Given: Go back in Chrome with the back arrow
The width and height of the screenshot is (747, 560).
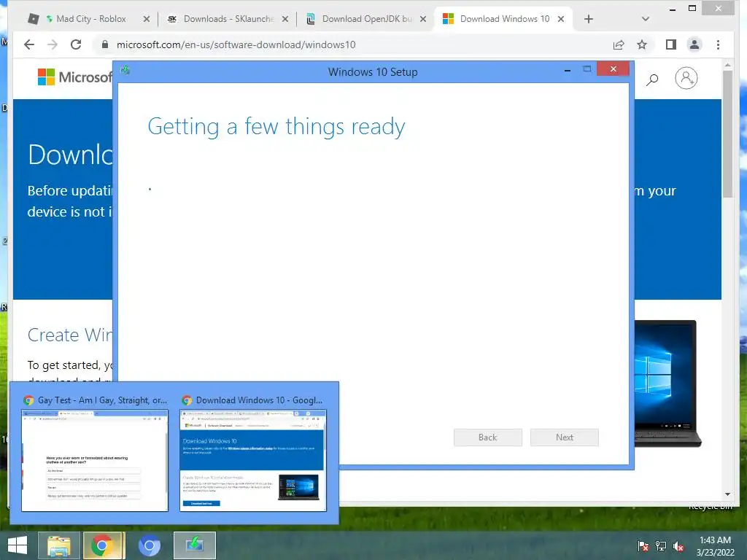Looking at the screenshot, I should click(x=29, y=44).
